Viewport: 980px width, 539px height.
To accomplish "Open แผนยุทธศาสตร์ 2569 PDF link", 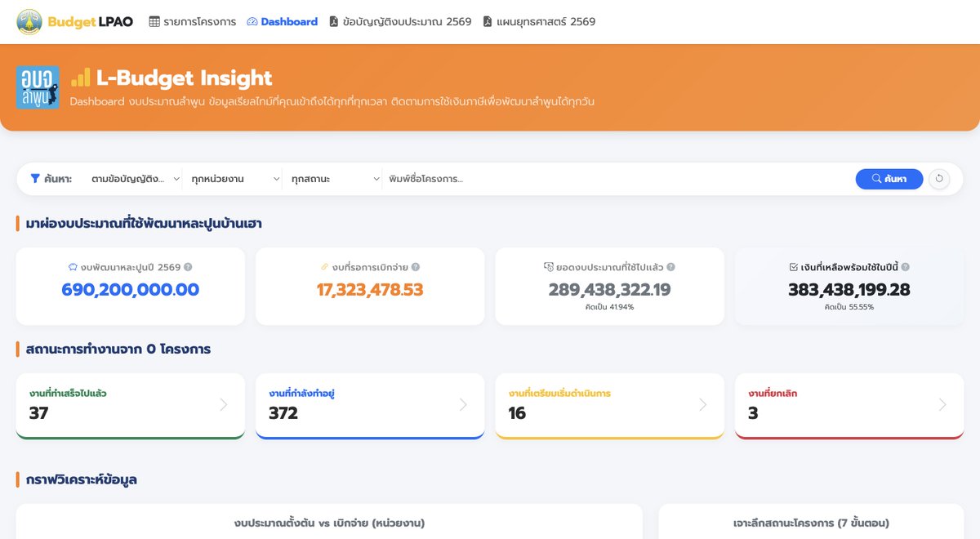I will click(x=539, y=22).
